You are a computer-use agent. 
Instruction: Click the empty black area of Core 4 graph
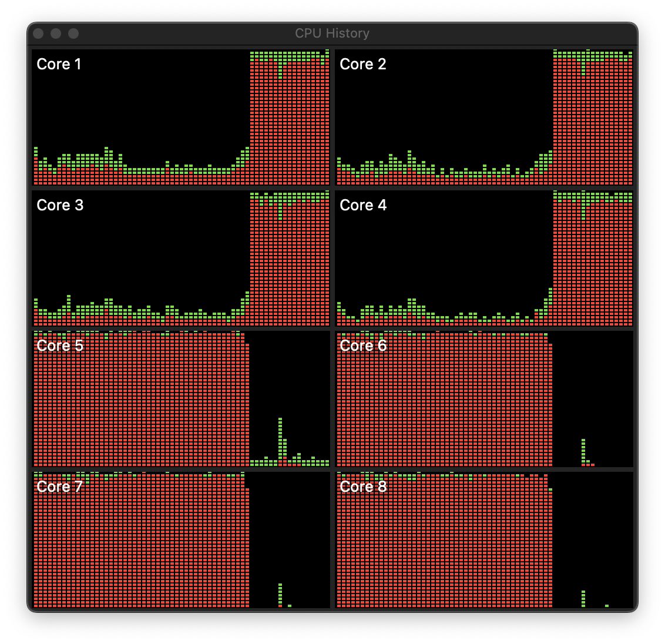point(444,247)
